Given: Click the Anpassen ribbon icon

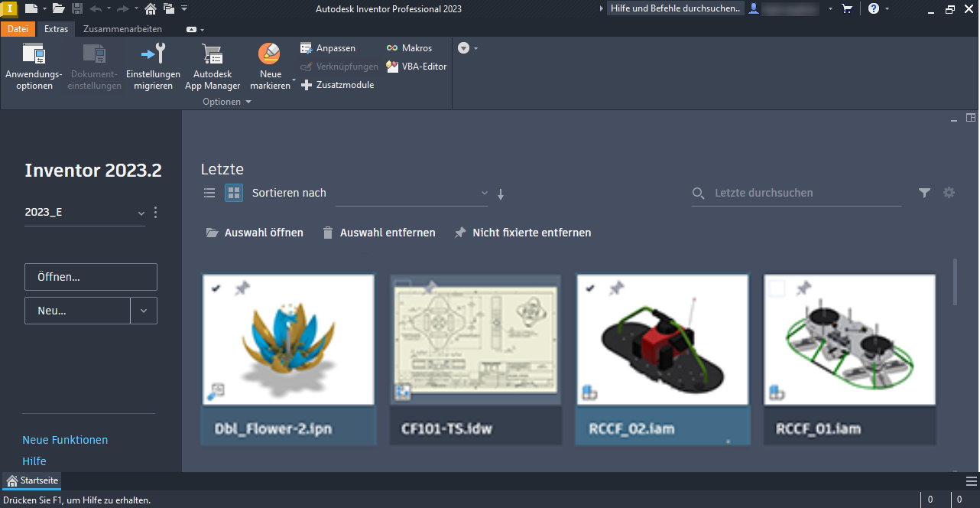Looking at the screenshot, I should coord(329,47).
